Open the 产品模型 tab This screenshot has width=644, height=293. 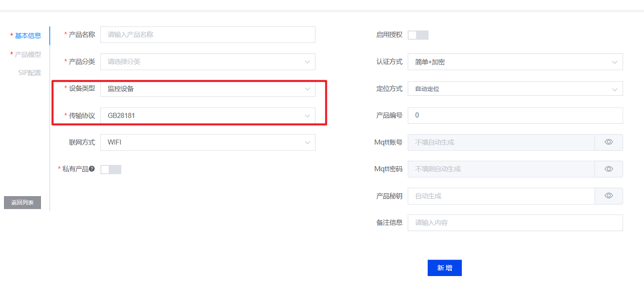click(28, 54)
